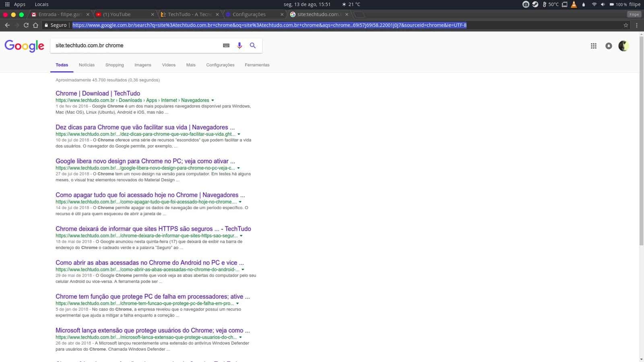Open the Chrome three-dot menu
Viewport: 644px width, 362px height.
tap(636, 25)
